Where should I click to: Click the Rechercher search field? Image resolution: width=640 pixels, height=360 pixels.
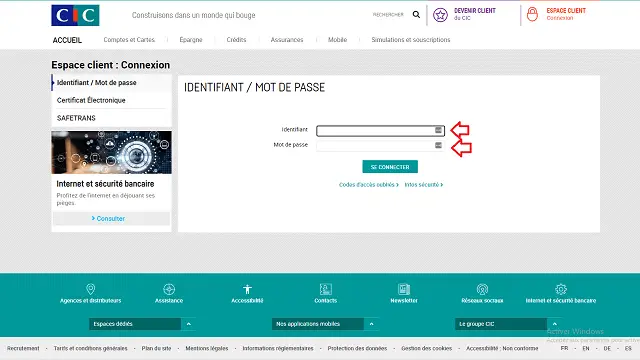388,15
